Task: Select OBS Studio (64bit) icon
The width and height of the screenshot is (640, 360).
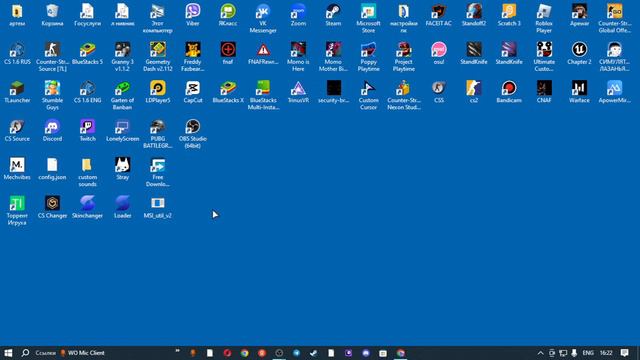Action: click(193, 133)
